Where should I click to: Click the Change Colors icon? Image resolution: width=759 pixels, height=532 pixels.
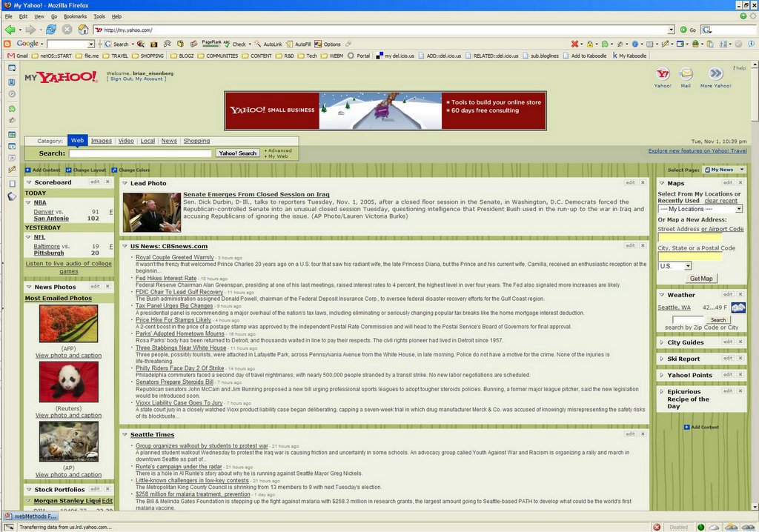(x=114, y=170)
